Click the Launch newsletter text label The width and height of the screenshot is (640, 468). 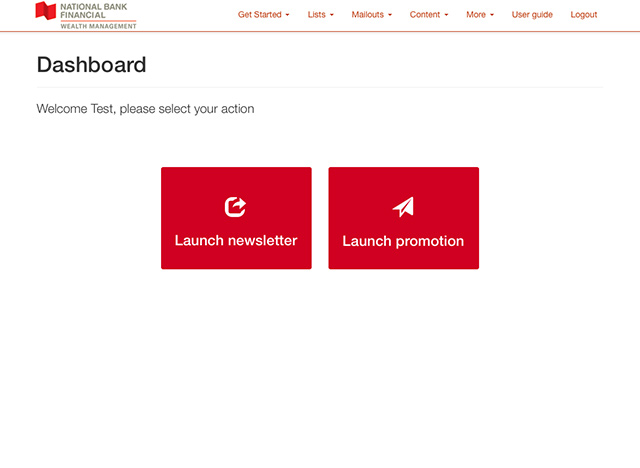236,241
